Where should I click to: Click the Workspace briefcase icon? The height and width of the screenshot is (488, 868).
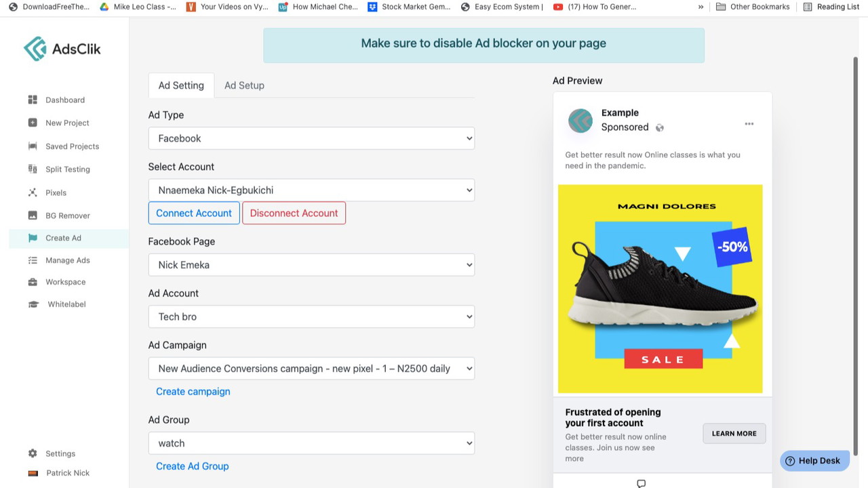pos(33,282)
